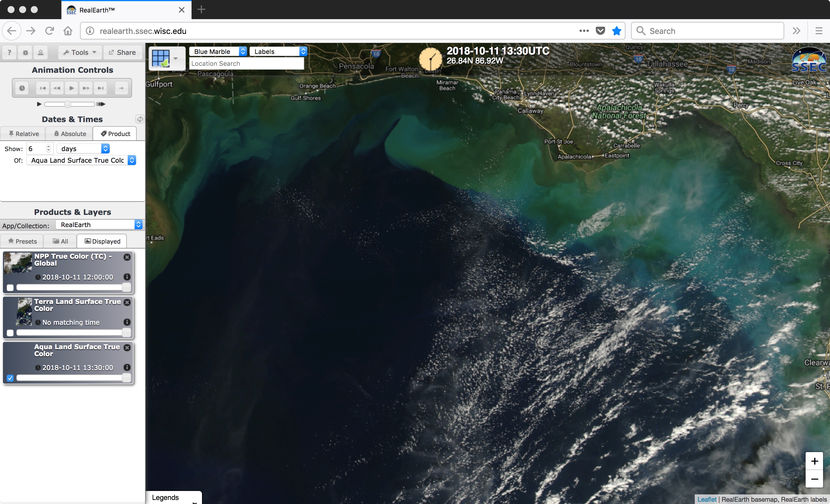This screenshot has width=830, height=504.
Task: Remove the Aqua Land Surface layer
Action: pos(127,347)
